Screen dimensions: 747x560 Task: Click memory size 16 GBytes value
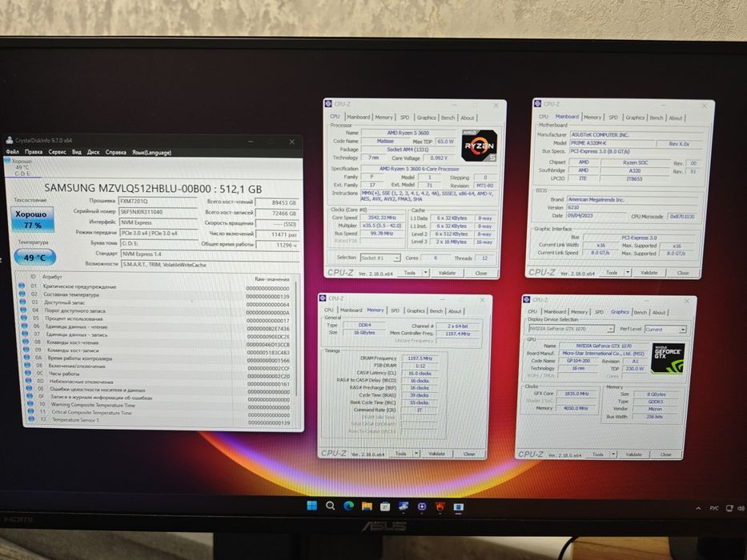(x=364, y=332)
